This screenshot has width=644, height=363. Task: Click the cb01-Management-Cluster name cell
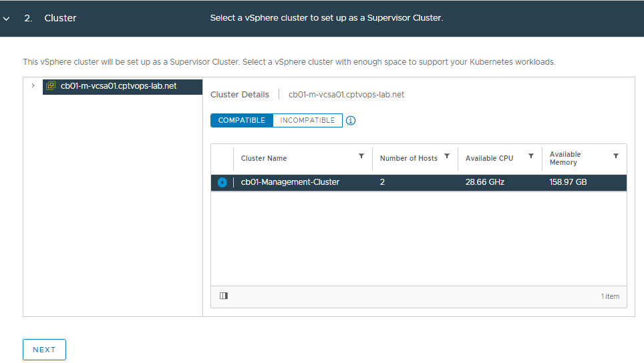[x=290, y=182]
